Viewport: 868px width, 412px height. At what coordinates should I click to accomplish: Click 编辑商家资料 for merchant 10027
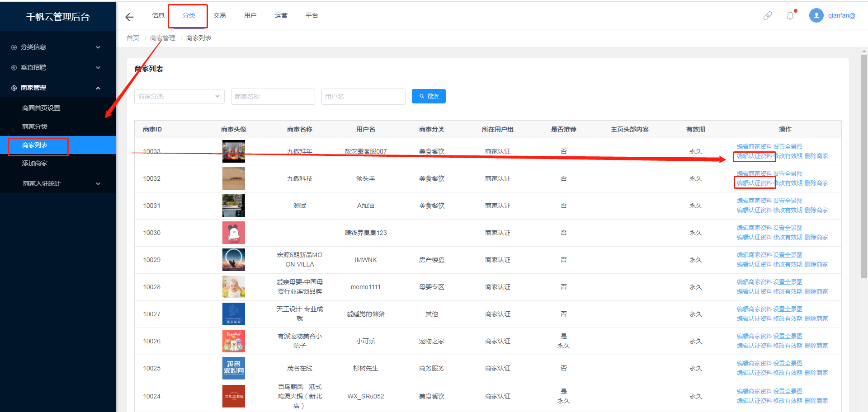pos(755,309)
